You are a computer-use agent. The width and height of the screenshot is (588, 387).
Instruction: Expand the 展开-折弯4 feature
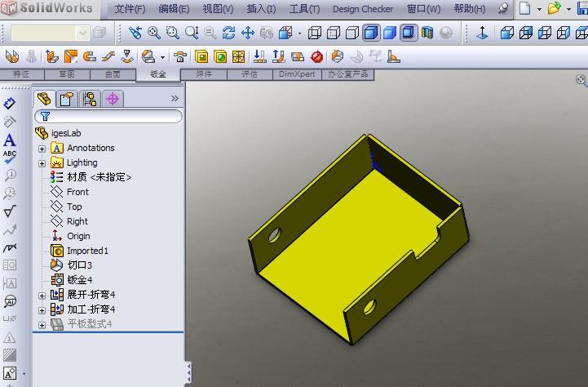[x=42, y=296]
